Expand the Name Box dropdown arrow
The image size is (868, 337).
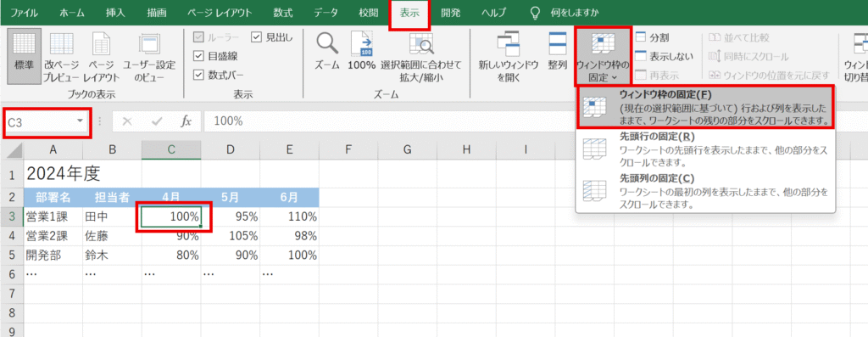point(81,121)
